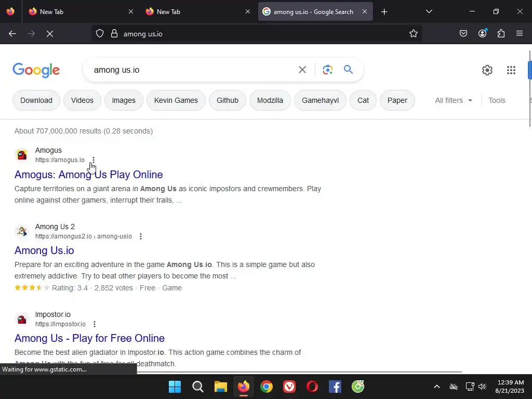Open the Google apps grid

click(x=511, y=70)
